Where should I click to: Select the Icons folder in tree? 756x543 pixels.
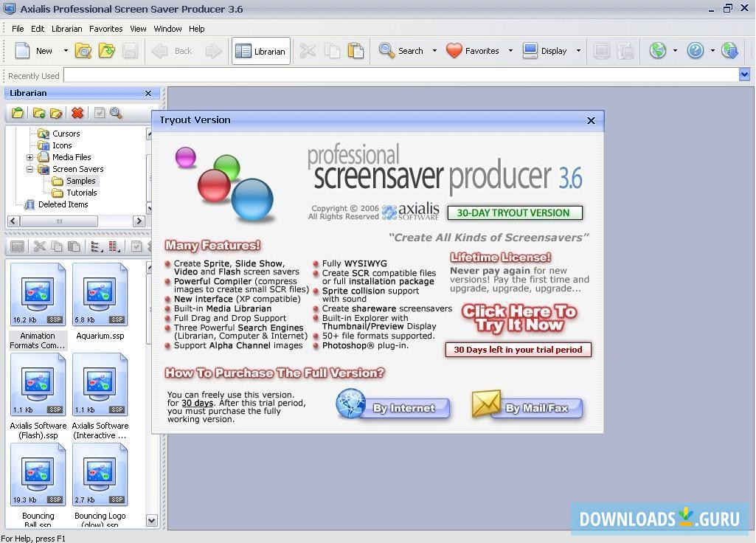62,145
